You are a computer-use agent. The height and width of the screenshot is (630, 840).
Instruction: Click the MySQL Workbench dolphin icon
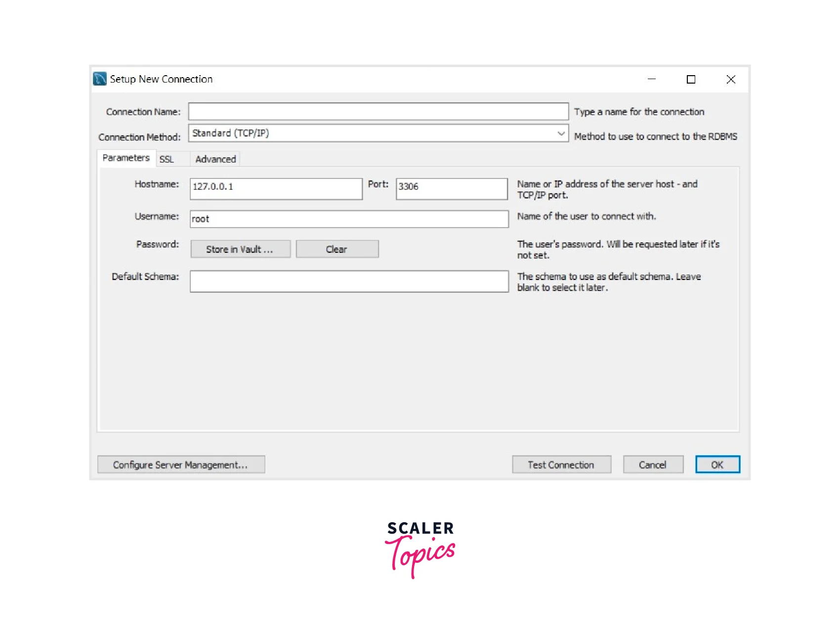click(100, 79)
